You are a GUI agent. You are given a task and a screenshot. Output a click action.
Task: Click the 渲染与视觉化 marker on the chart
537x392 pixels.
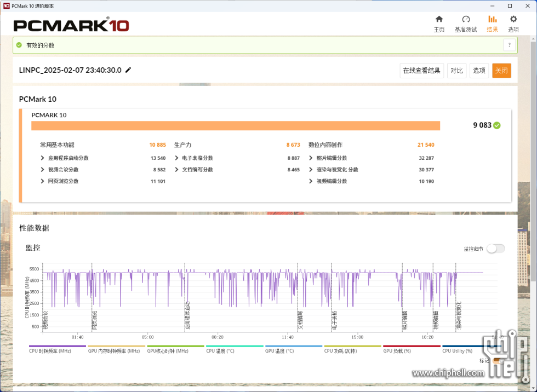click(x=459, y=316)
